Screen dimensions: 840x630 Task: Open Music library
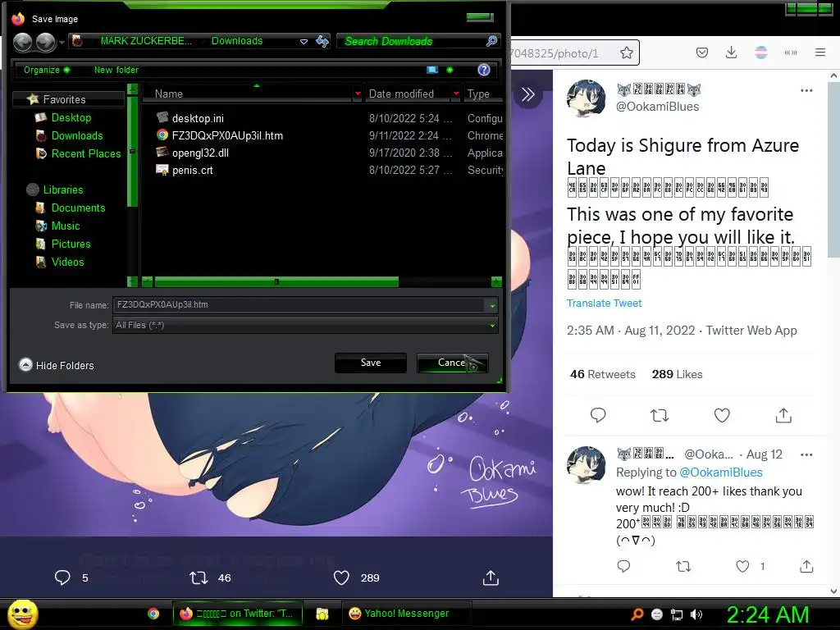click(x=66, y=226)
